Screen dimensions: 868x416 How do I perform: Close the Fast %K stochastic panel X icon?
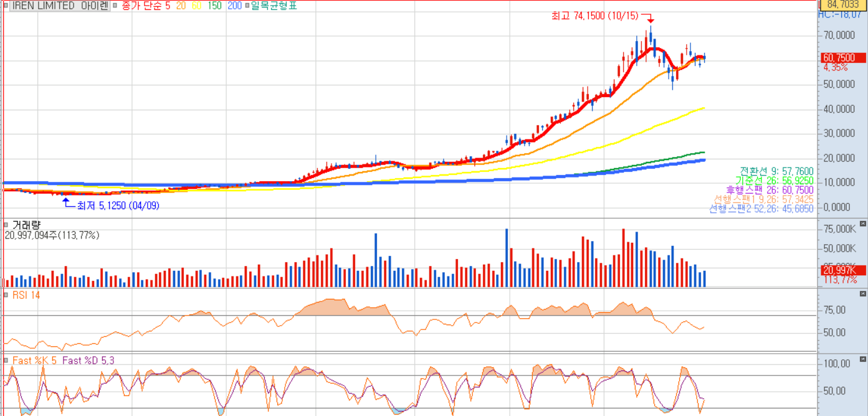(x=862, y=359)
